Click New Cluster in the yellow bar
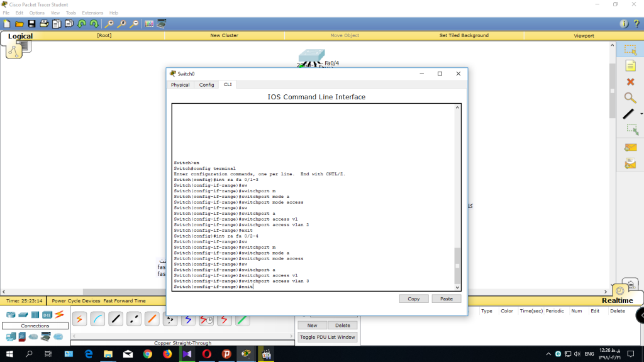Viewport: 644px width, 362px height. coord(225,35)
